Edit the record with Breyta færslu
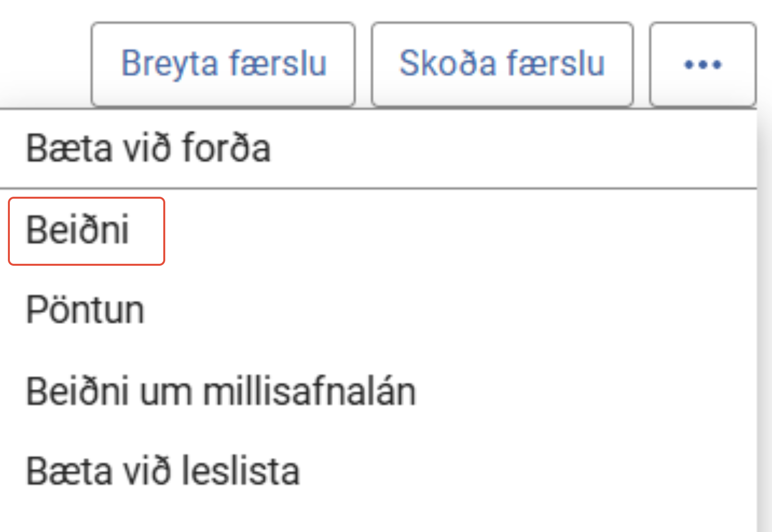 pyautogui.click(x=223, y=64)
